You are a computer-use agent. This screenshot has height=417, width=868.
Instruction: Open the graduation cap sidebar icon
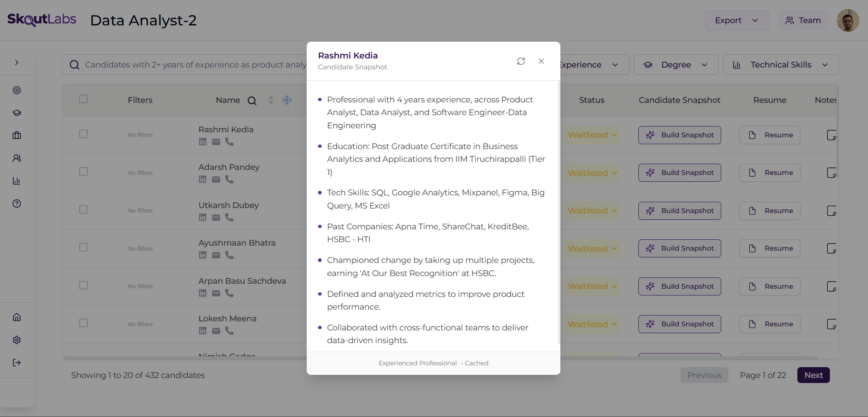(17, 113)
